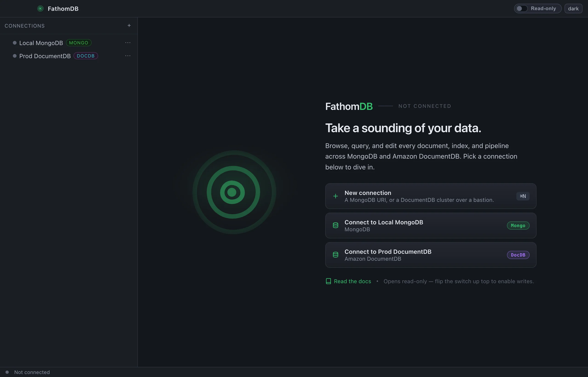
Task: Click the database icon in the Connect to Prod DocumentDB card
Action: coord(336,255)
